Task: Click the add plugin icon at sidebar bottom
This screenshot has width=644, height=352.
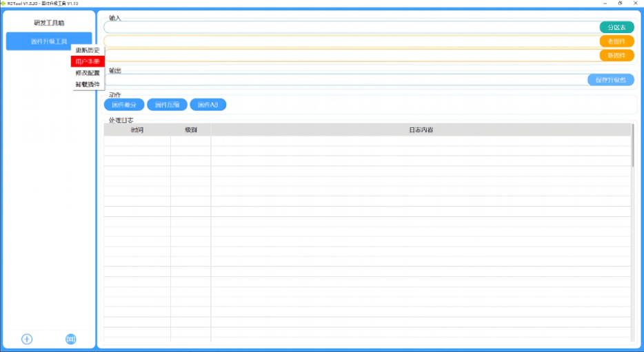Action: (x=27, y=339)
